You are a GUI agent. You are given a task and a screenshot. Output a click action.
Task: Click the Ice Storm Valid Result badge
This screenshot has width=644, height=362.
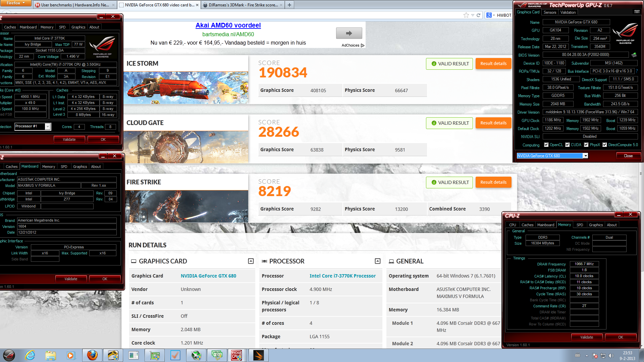(x=449, y=64)
